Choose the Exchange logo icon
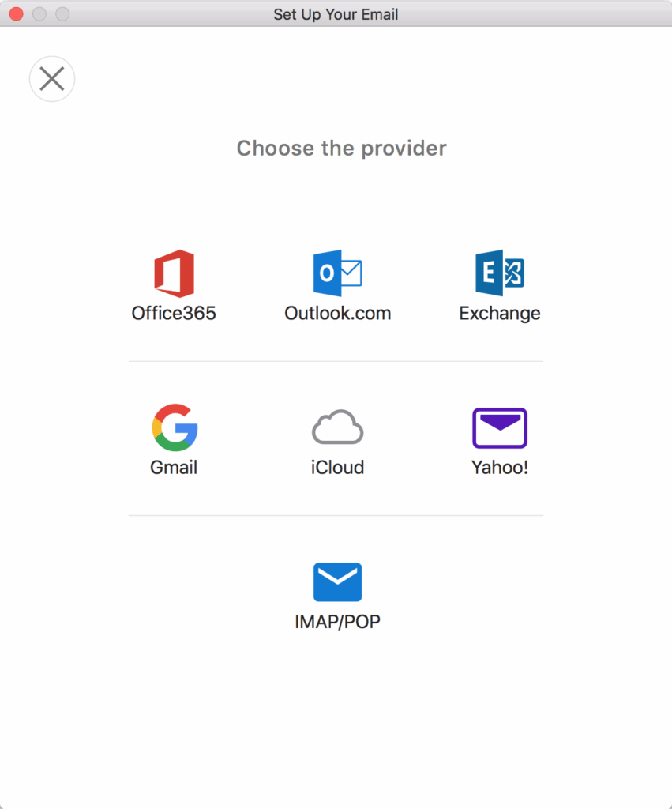This screenshot has height=809, width=672. (x=499, y=273)
